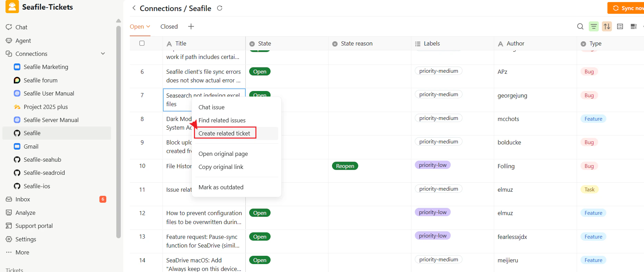The height and width of the screenshot is (272, 644).
Task: Open Seafile Server Manual connection
Action: click(51, 120)
